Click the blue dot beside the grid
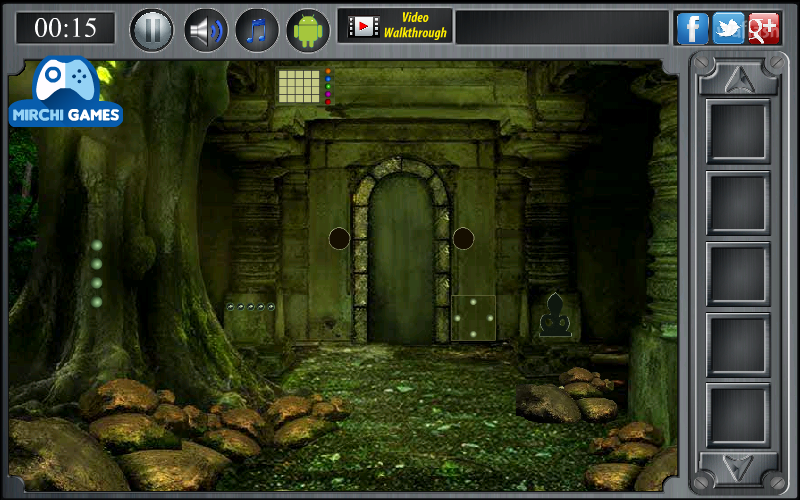 click(328, 79)
